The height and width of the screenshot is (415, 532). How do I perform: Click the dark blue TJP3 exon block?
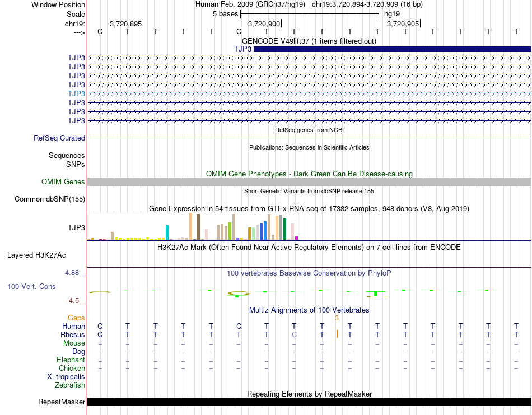coord(392,49)
